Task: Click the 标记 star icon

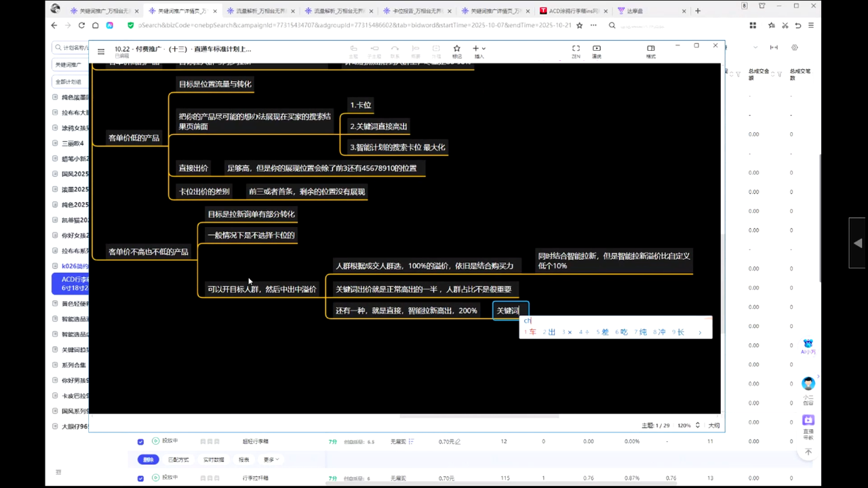Action: [456, 49]
